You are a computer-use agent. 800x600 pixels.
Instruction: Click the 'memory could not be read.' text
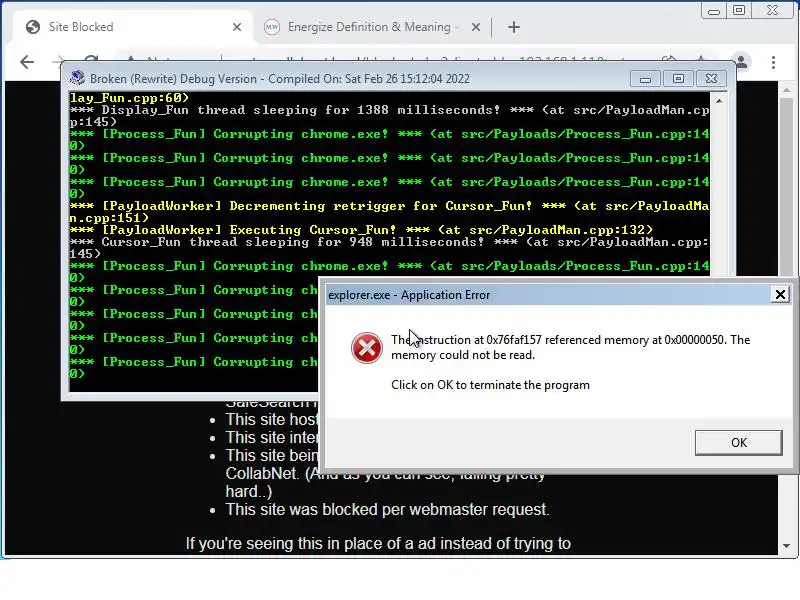pyautogui.click(x=463, y=355)
